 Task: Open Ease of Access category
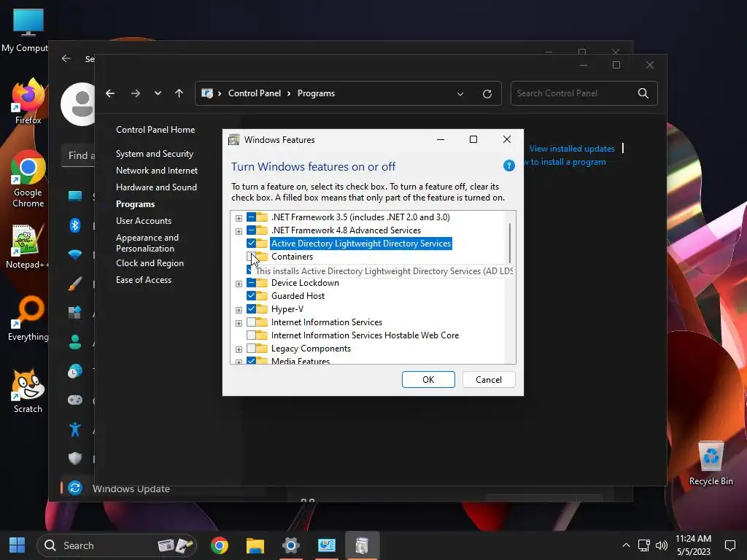(x=144, y=280)
